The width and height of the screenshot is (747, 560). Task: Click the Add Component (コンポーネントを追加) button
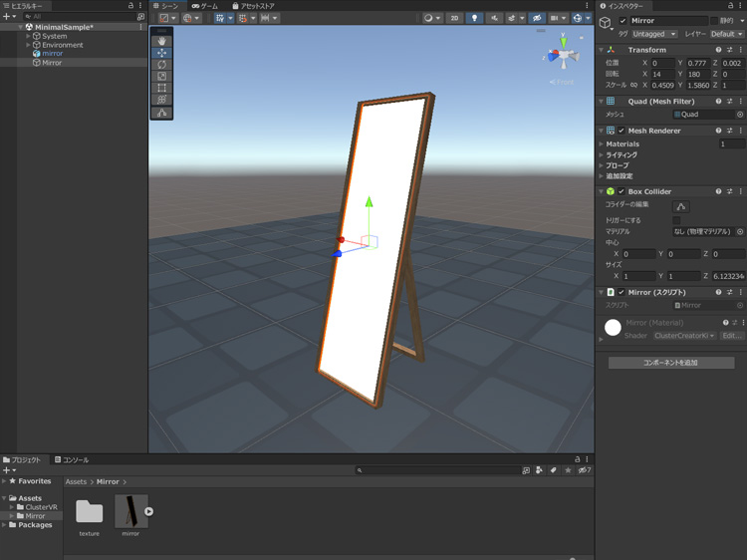670,363
